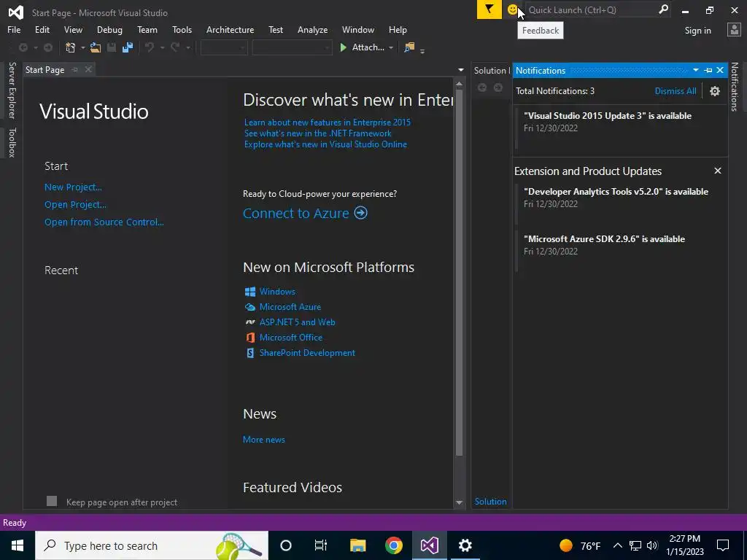The height and width of the screenshot is (560, 747).
Task: Click the Open from Source Control... link
Action: coord(104,222)
